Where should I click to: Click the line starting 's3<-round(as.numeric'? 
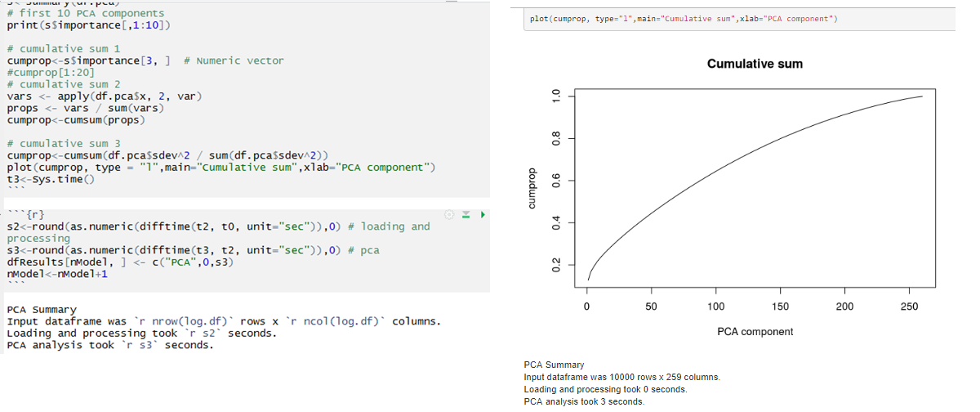(x=193, y=250)
